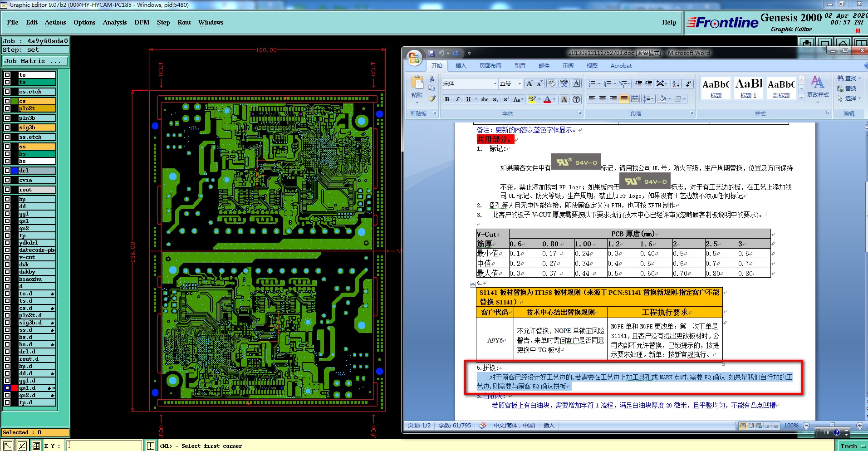The width and height of the screenshot is (868, 451).
Task: Apply the 标题 1 heading style
Action: point(748,88)
